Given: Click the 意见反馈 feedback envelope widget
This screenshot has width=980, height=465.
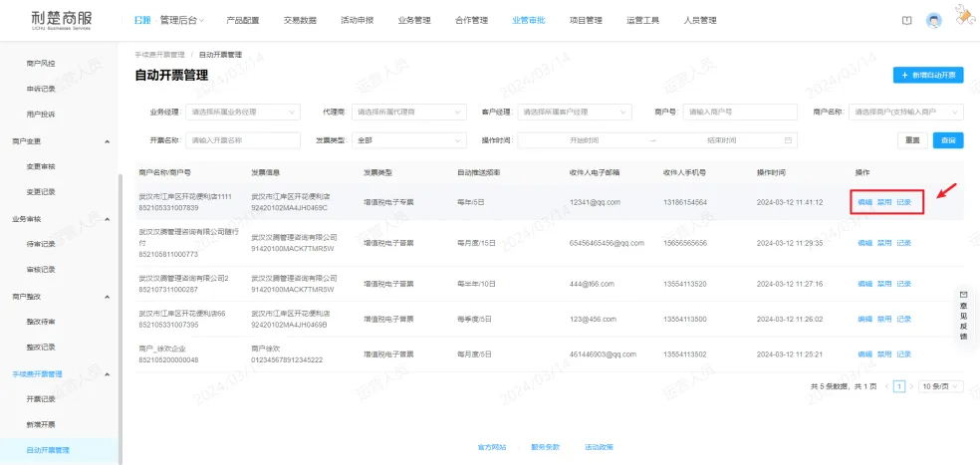Looking at the screenshot, I should pos(963,316).
